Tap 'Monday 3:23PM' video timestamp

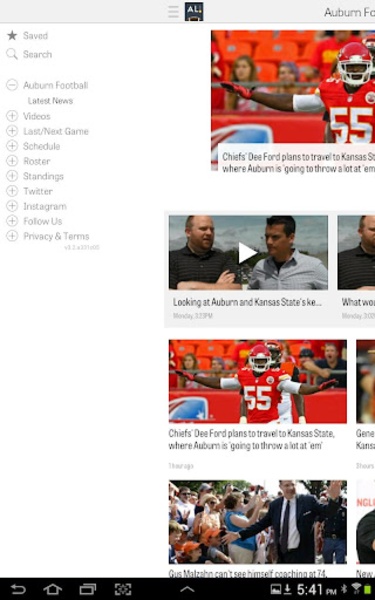(x=192, y=316)
